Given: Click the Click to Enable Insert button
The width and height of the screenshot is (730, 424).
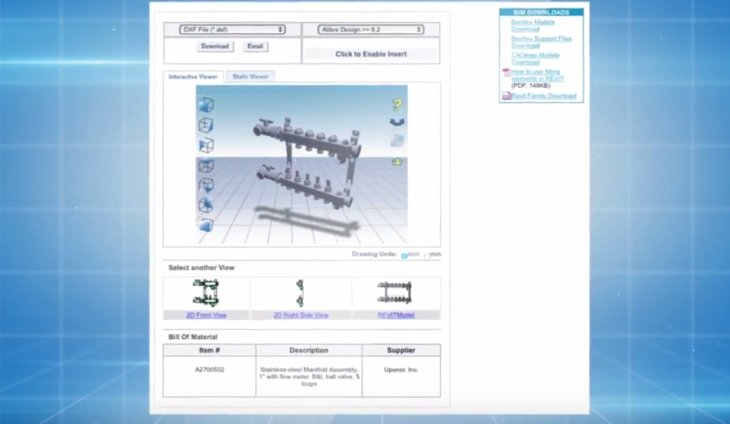Looking at the screenshot, I should [x=371, y=54].
